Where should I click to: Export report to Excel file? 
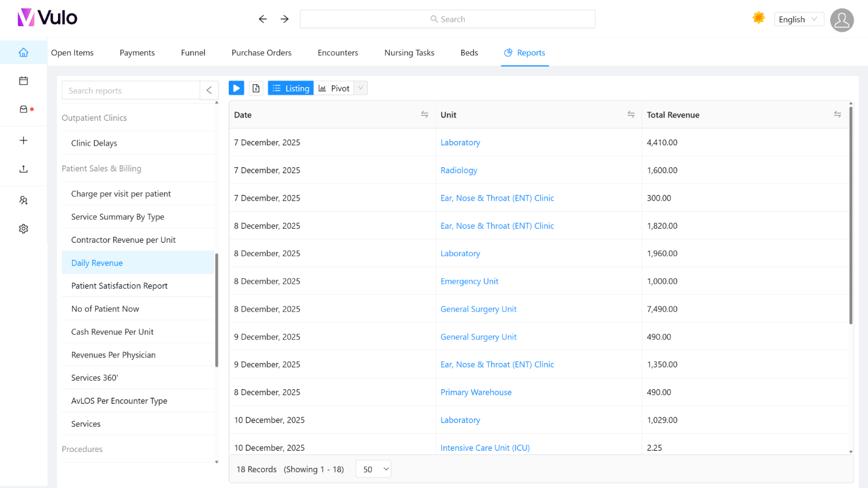click(256, 88)
